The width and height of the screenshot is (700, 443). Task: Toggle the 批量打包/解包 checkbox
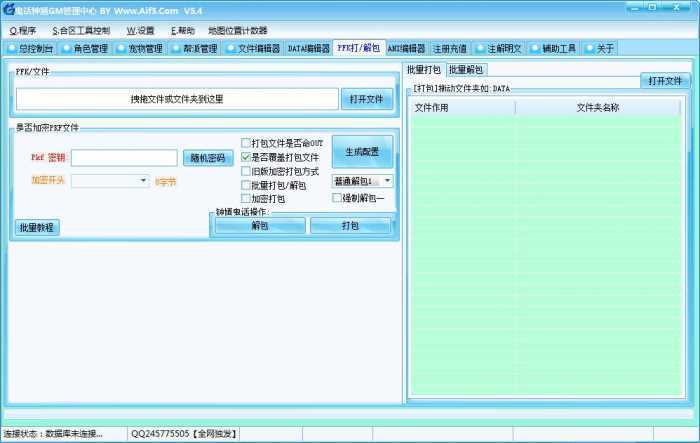[246, 185]
